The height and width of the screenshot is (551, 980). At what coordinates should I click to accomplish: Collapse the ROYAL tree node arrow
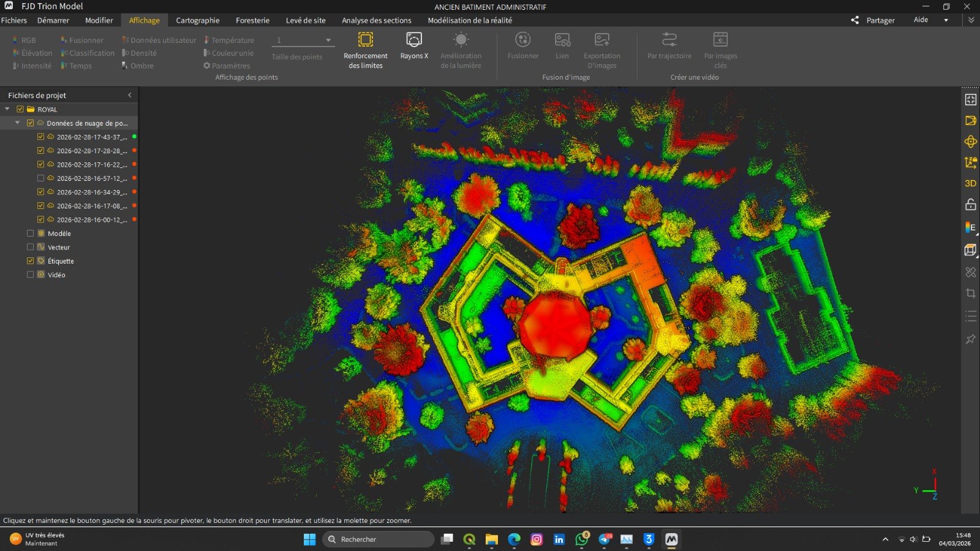(7, 109)
